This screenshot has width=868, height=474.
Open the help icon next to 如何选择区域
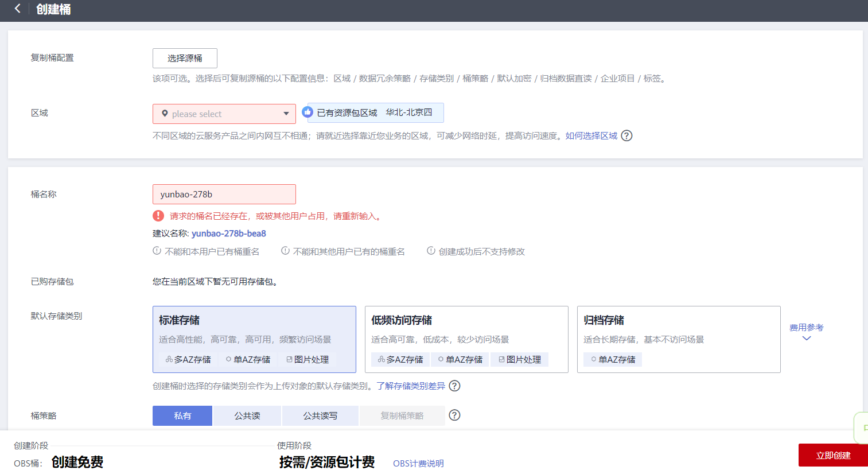tap(626, 135)
